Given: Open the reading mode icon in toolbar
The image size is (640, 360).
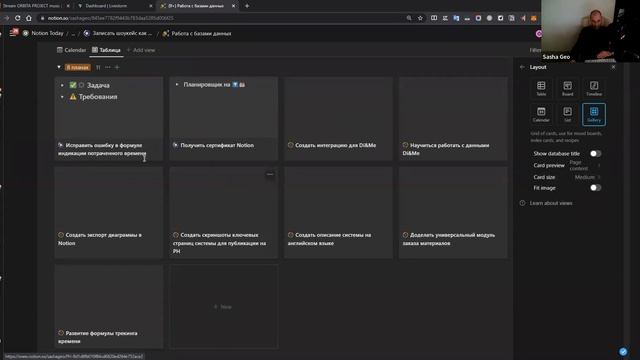Looking at the screenshot, I should (x=434, y=18).
